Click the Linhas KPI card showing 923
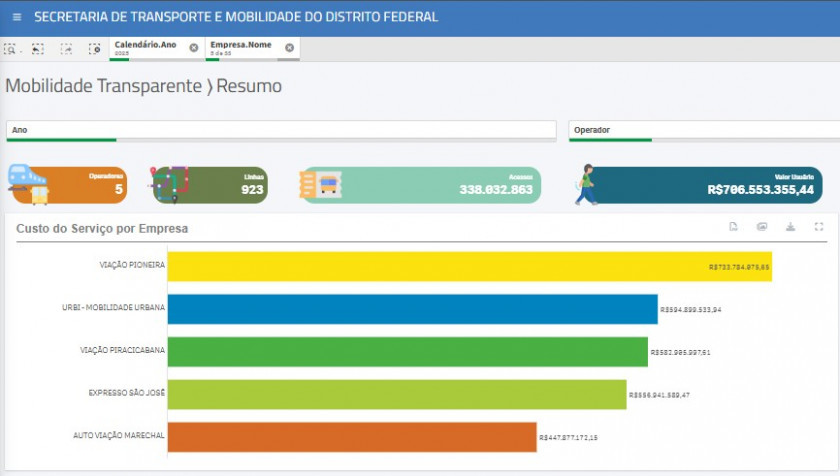The width and height of the screenshot is (840, 476). [210, 185]
